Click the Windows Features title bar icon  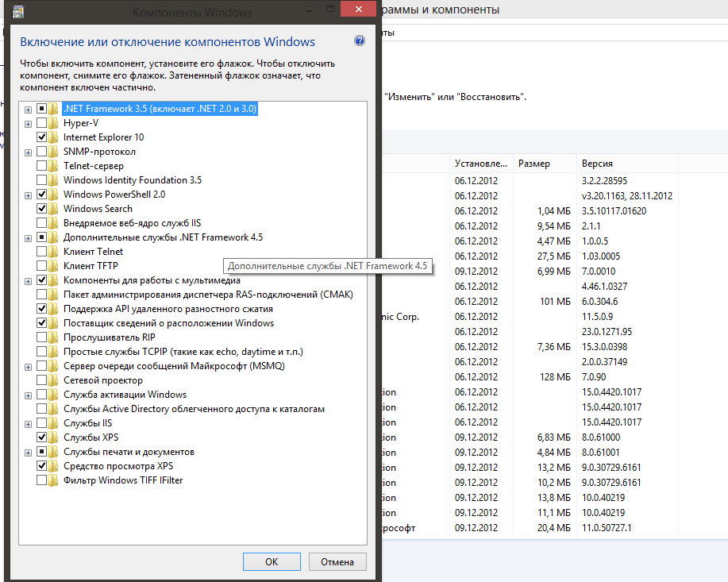pyautogui.click(x=18, y=12)
